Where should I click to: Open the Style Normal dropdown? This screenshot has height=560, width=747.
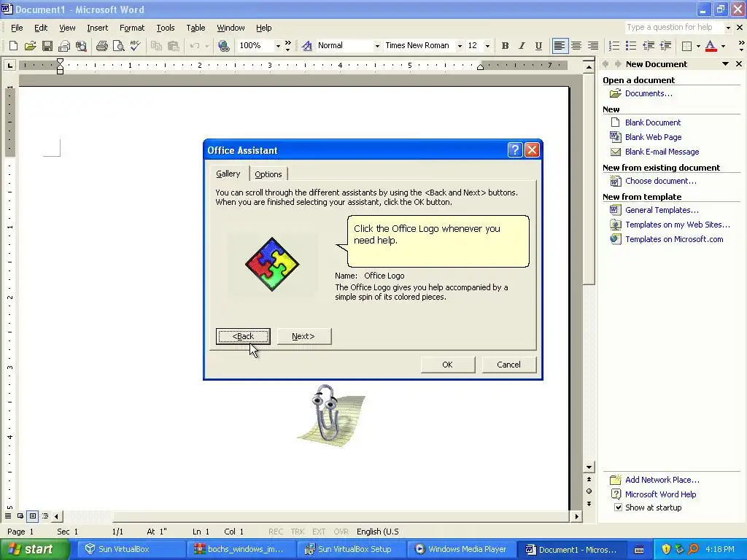[x=377, y=46]
